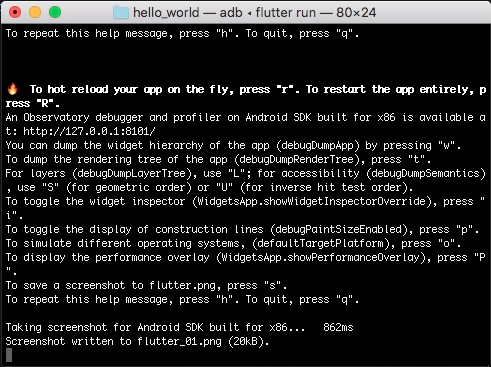This screenshot has width=491, height=367.
Task: Click the green zoom window button
Action: (x=55, y=12)
